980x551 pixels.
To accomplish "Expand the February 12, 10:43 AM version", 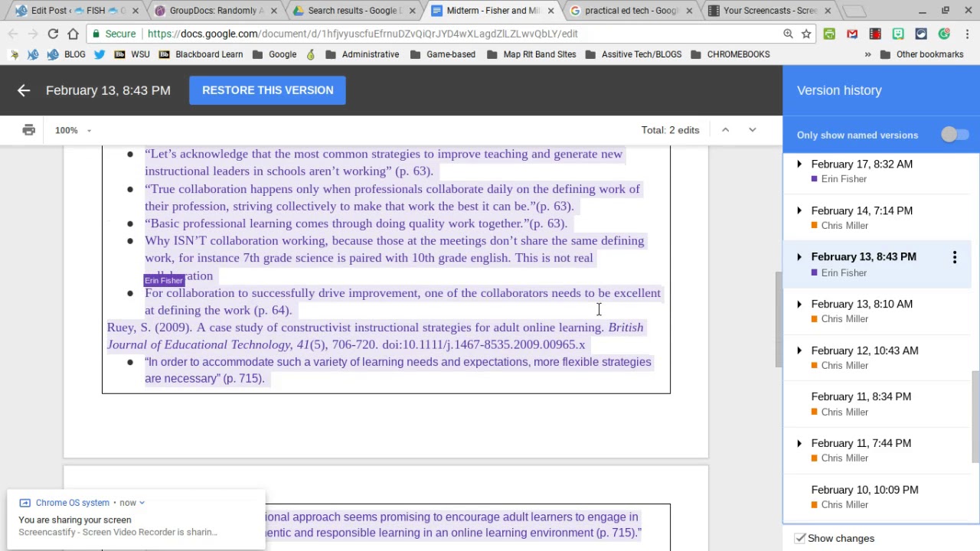I will tap(799, 350).
